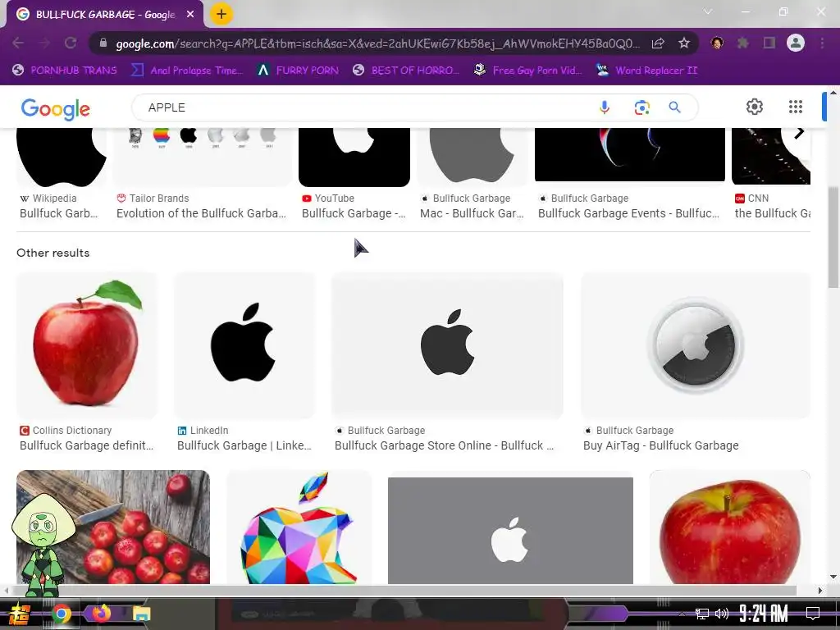Click the Share this page icon in the address bar
The height and width of the screenshot is (630, 840).
point(658,43)
